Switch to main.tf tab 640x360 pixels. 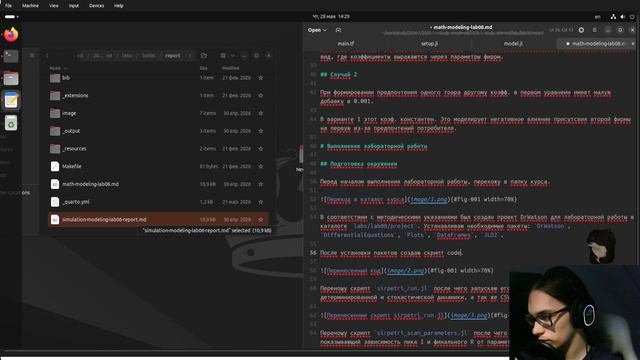click(346, 43)
